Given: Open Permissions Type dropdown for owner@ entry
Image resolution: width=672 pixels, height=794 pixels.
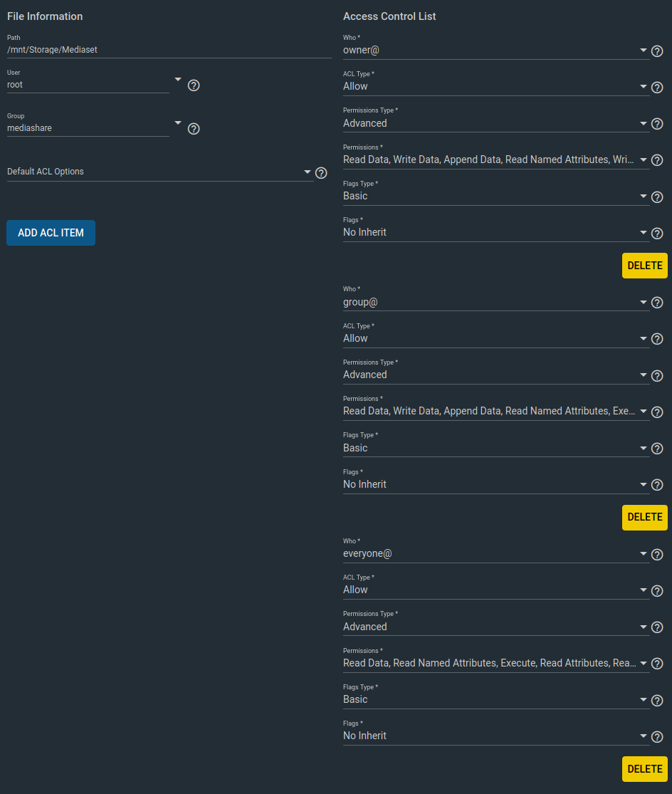Looking at the screenshot, I should [496, 120].
